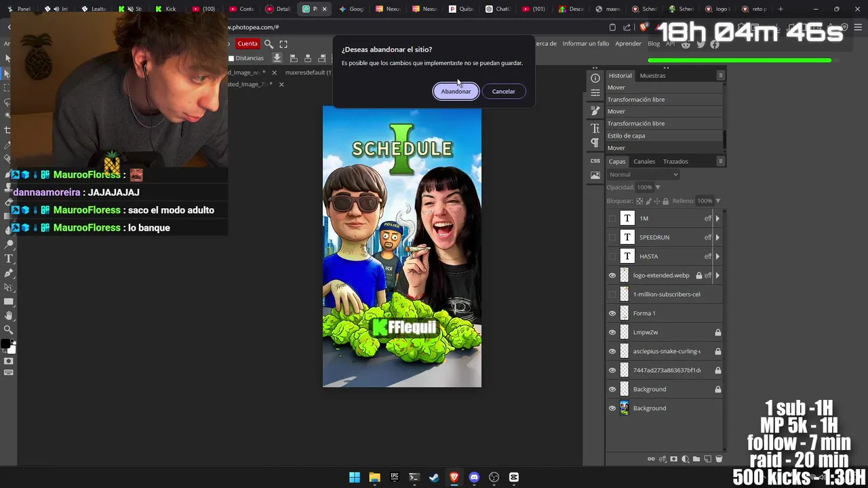Open the Character panel icon

(595, 128)
